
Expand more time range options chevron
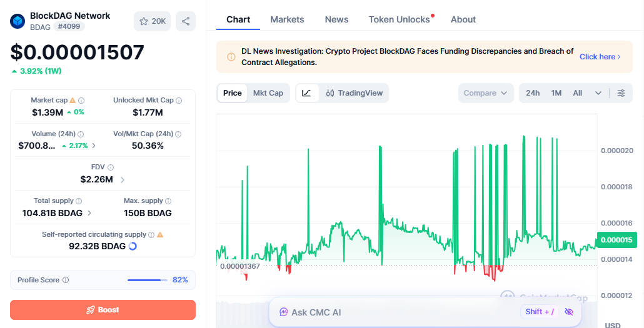click(x=598, y=93)
